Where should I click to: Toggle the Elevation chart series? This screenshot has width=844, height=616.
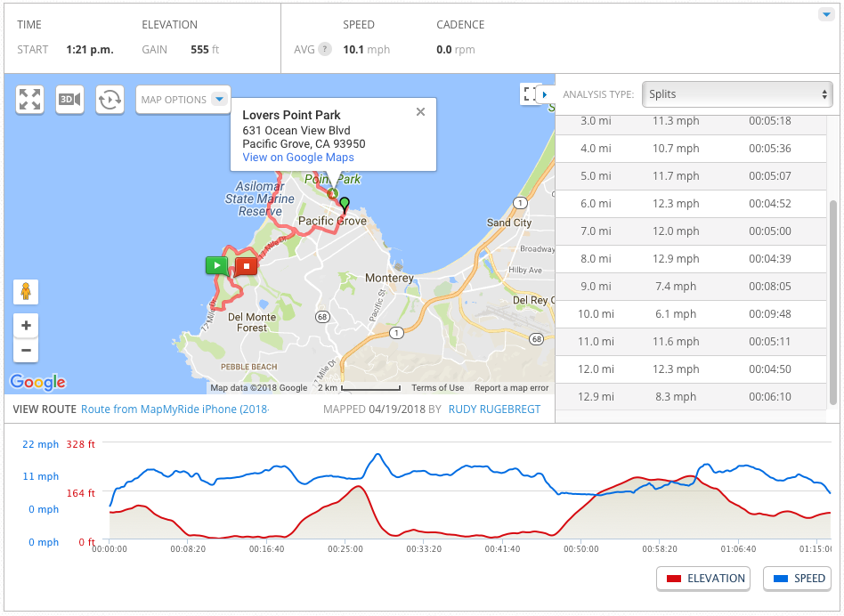coord(703,579)
